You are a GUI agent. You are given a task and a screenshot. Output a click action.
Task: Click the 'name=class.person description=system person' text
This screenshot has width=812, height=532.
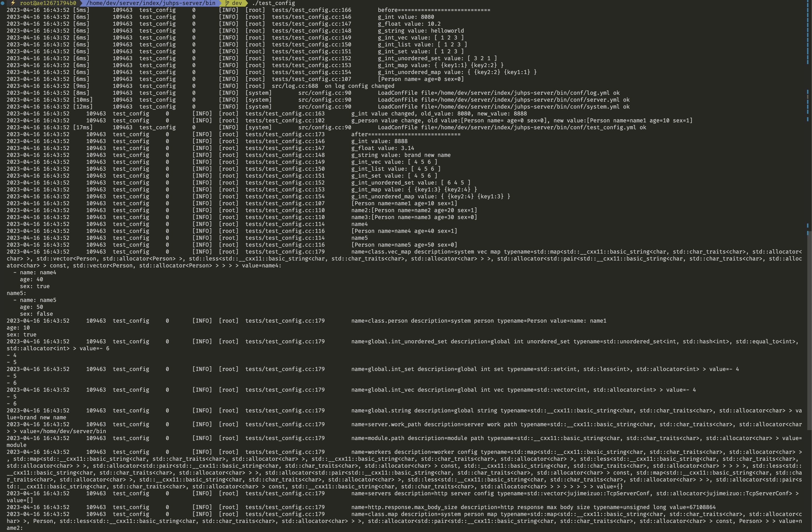422,321
